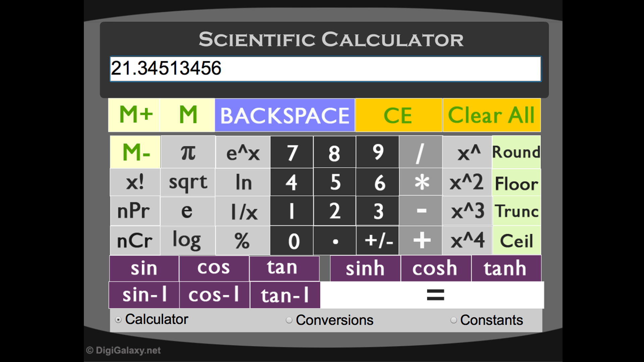Select the x^2 square key
The height and width of the screenshot is (362, 644).
coord(467,182)
